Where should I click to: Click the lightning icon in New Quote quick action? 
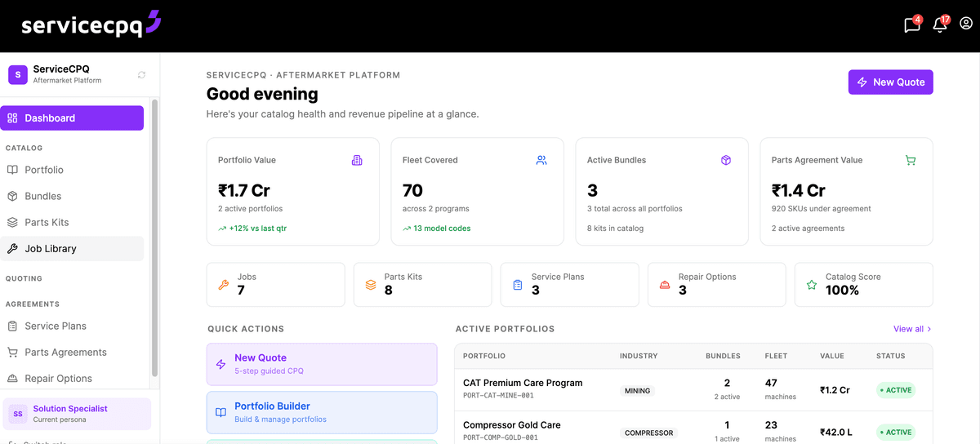(220, 364)
